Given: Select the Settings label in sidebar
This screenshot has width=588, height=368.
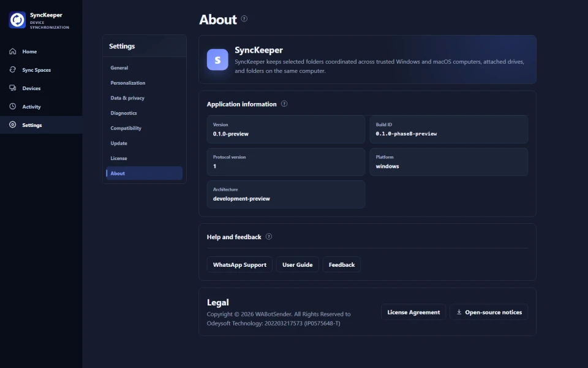Looking at the screenshot, I should tap(32, 125).
